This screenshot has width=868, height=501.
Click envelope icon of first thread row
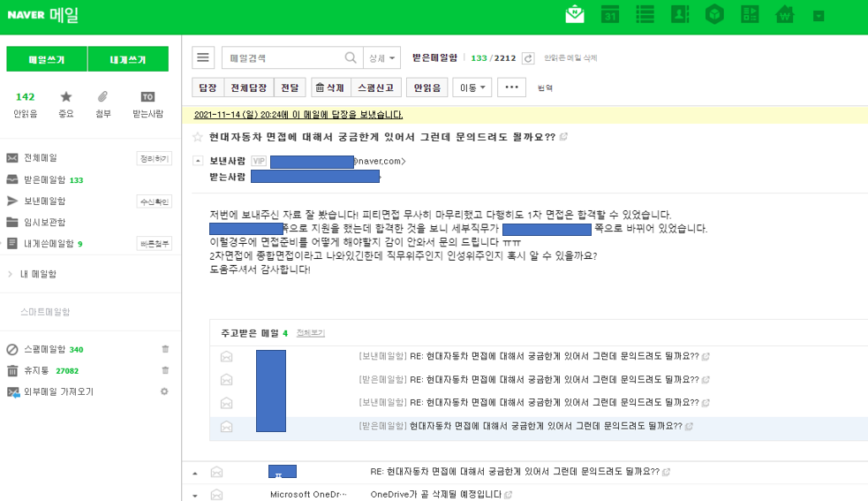(x=226, y=356)
